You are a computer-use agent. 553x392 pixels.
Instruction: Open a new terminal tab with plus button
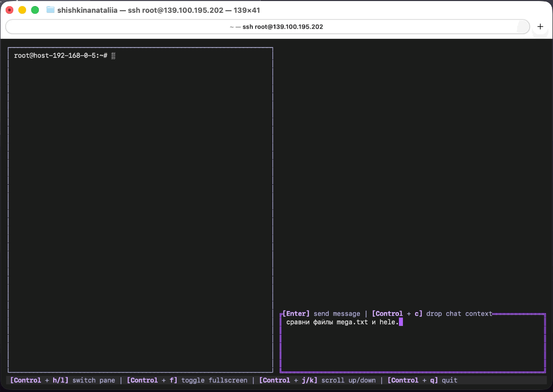pos(540,27)
